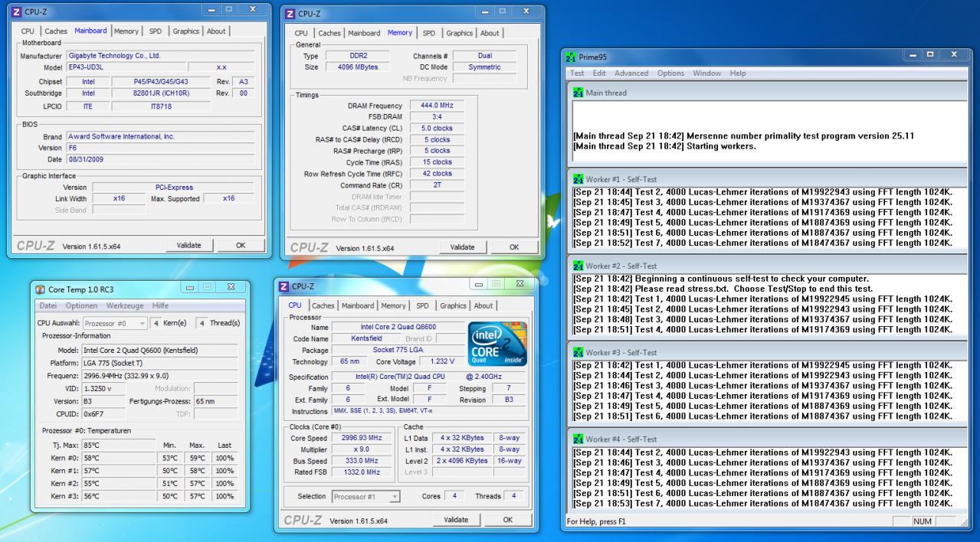Viewport: 980px width, 542px height.
Task: Open the Help menu in Prime95
Action: [x=738, y=73]
